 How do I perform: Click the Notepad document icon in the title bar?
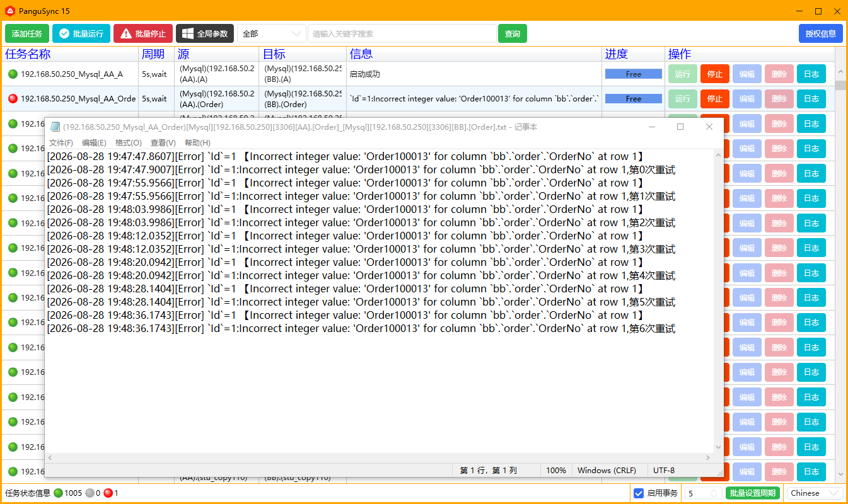[x=55, y=127]
